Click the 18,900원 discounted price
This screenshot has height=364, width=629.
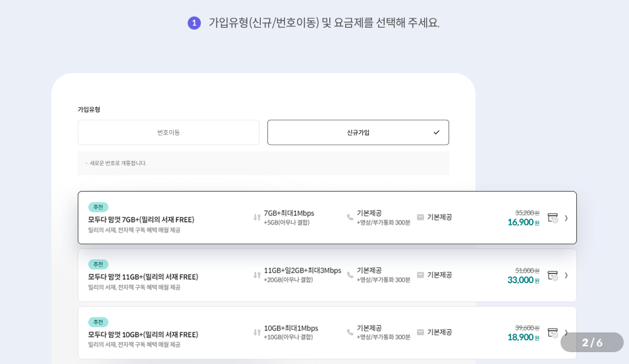coord(523,338)
